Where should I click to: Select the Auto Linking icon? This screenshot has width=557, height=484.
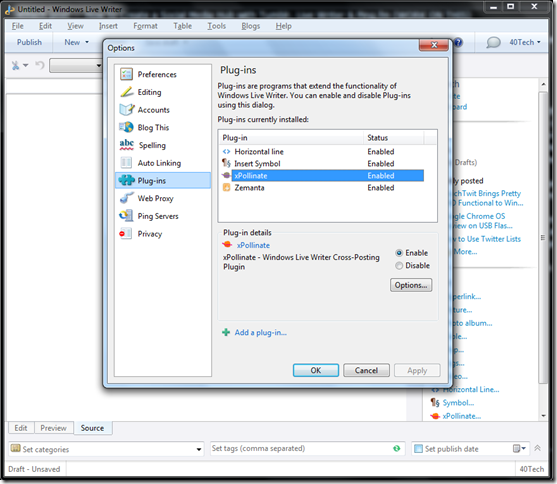126,163
